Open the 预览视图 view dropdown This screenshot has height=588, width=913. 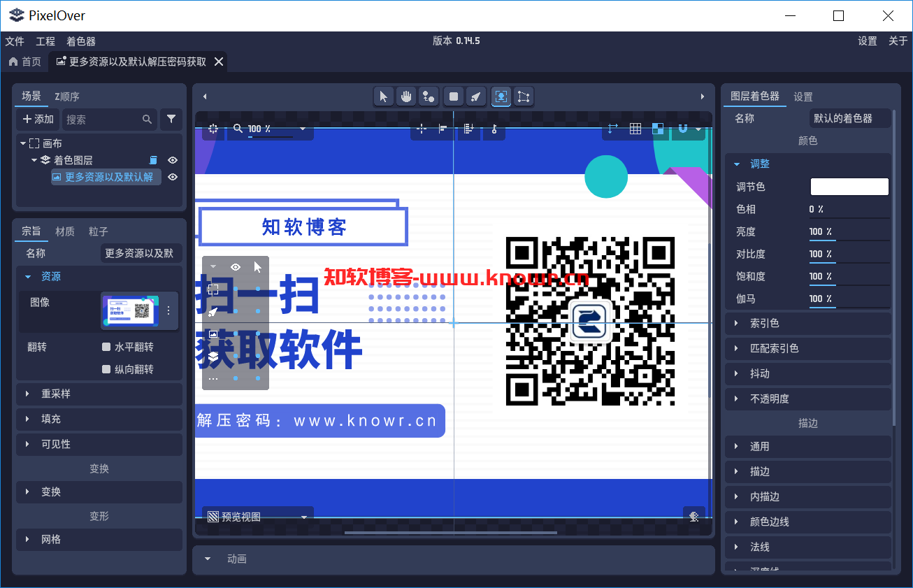tap(258, 517)
